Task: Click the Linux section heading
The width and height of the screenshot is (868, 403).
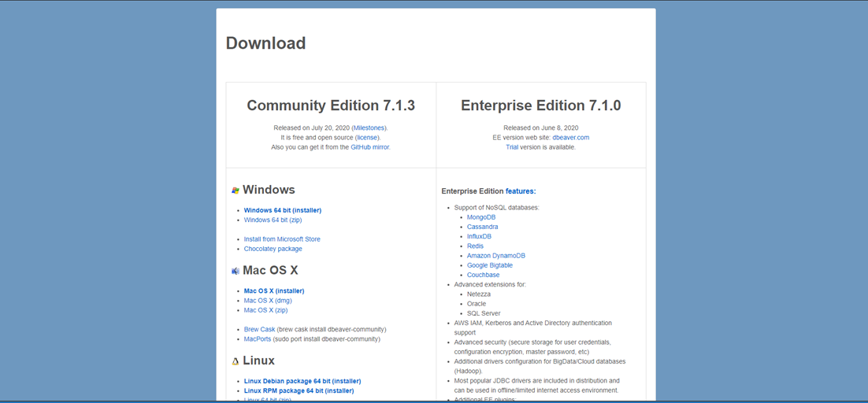Action: 258,360
